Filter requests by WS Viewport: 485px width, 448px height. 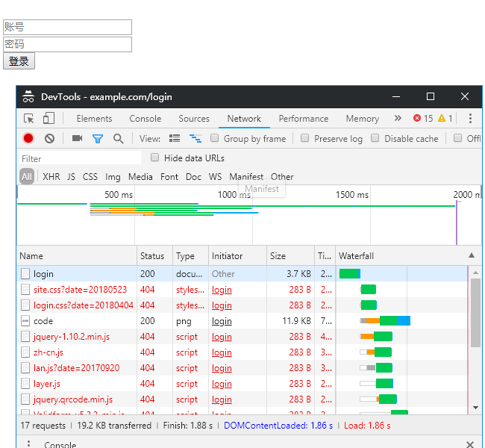216,177
